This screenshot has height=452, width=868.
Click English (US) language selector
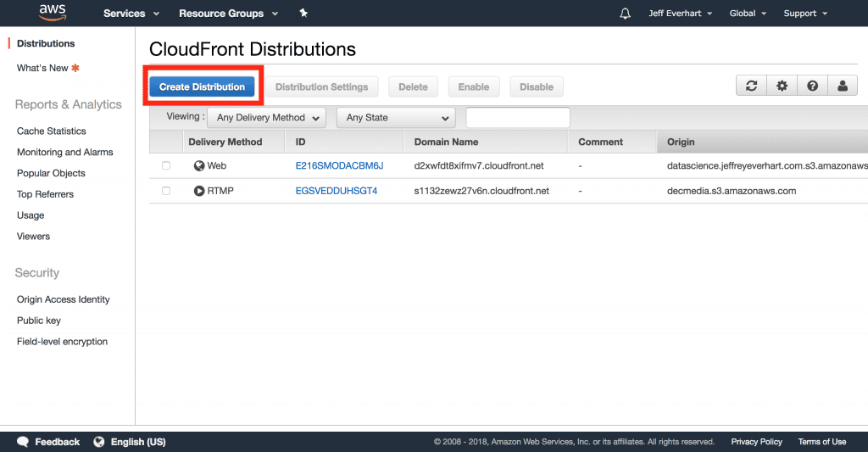pos(138,442)
